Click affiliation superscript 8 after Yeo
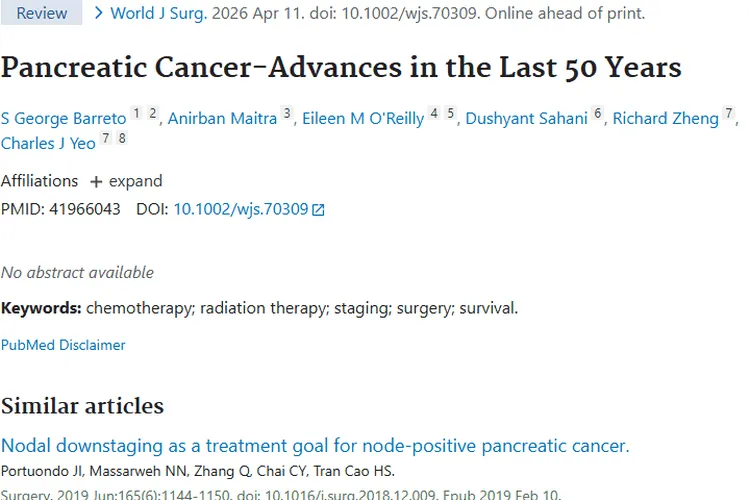Screen dimensions: 750x500 pyautogui.click(x=122, y=139)
